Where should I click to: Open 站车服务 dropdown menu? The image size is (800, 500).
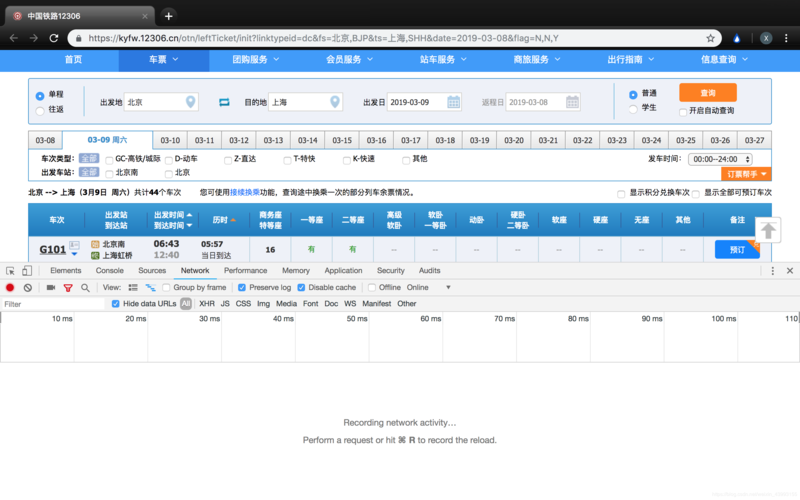[443, 60]
